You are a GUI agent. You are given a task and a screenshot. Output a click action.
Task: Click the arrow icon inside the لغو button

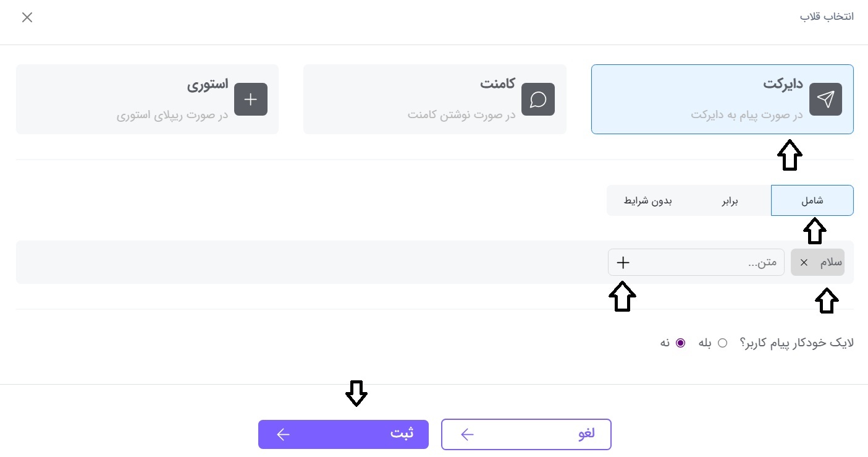(468, 434)
